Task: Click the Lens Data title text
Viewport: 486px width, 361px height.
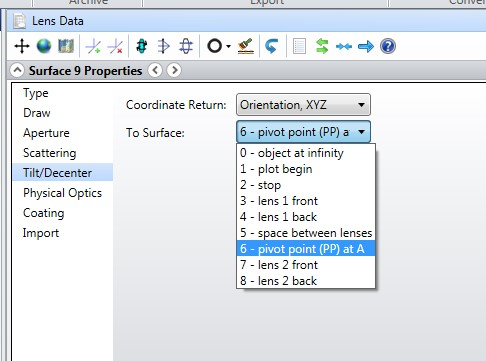Action: [x=58, y=21]
